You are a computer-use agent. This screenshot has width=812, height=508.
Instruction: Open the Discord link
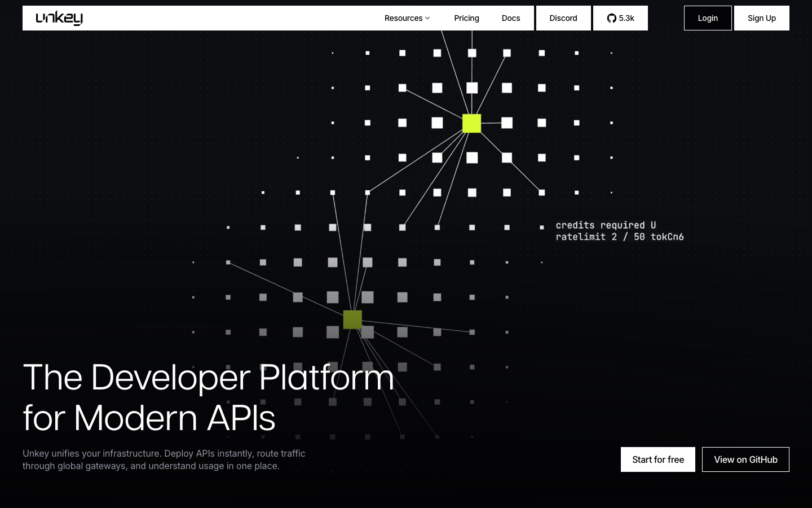coord(563,18)
